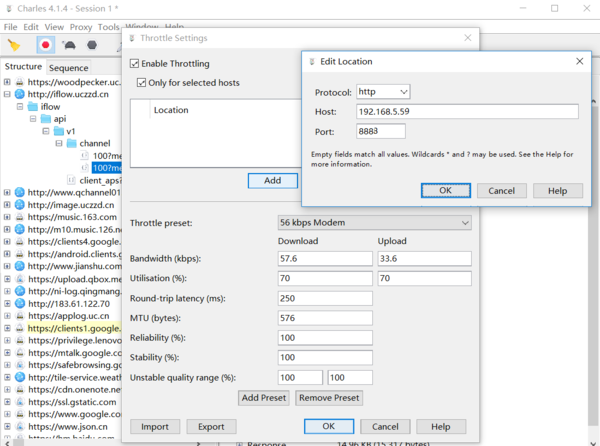Click Help in Edit Location dialog
The image size is (600, 446).
pos(558,190)
